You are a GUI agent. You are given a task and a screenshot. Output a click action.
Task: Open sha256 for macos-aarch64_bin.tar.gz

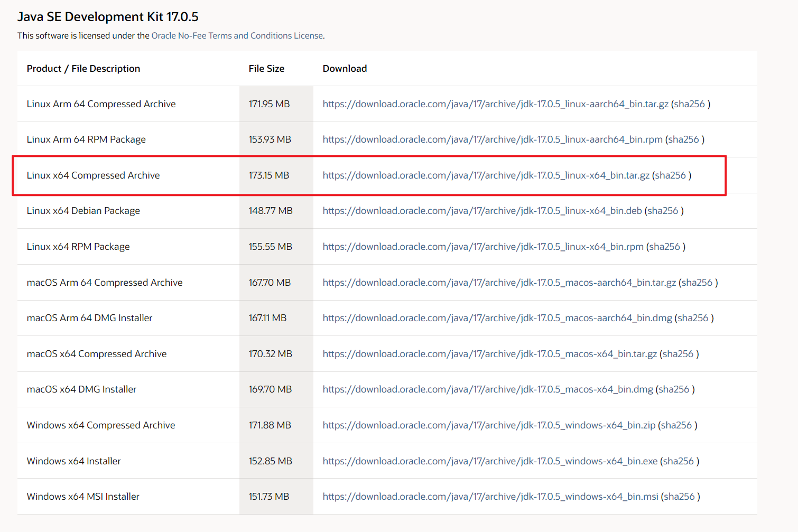697,283
